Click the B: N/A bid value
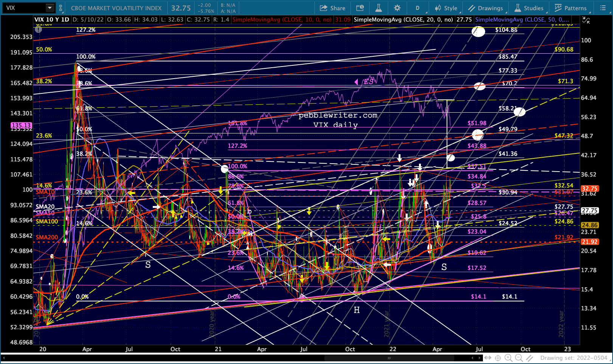The image size is (613, 364). click(228, 5)
